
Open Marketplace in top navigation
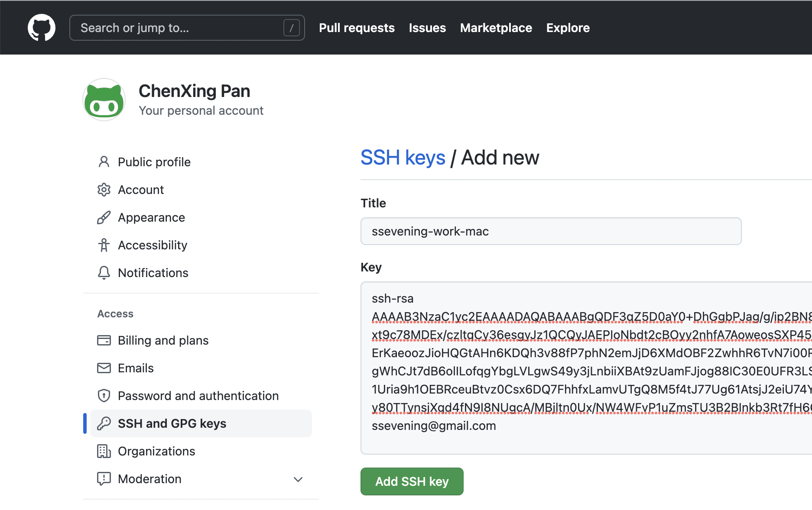pyautogui.click(x=496, y=28)
